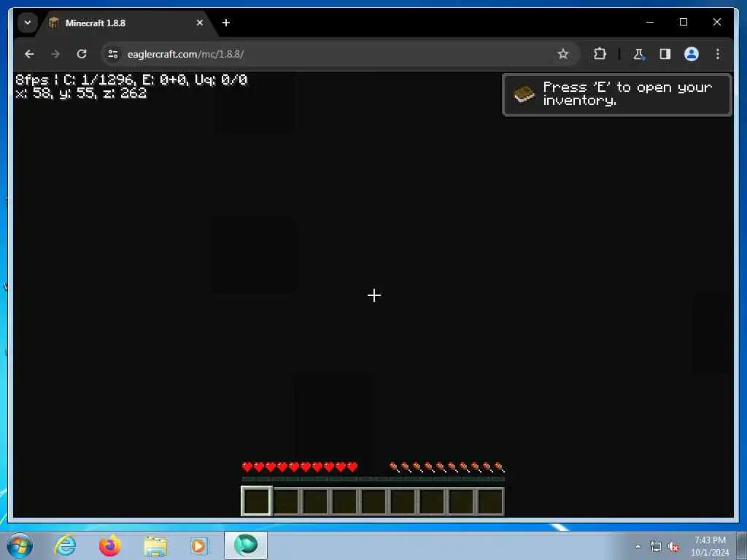Open Windows Media Player from taskbar
The image size is (747, 560).
point(200,545)
